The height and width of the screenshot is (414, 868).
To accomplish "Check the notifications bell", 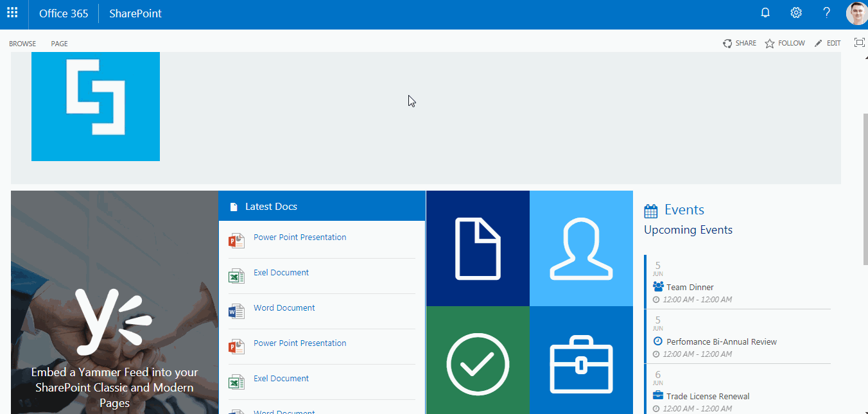I will click(765, 12).
